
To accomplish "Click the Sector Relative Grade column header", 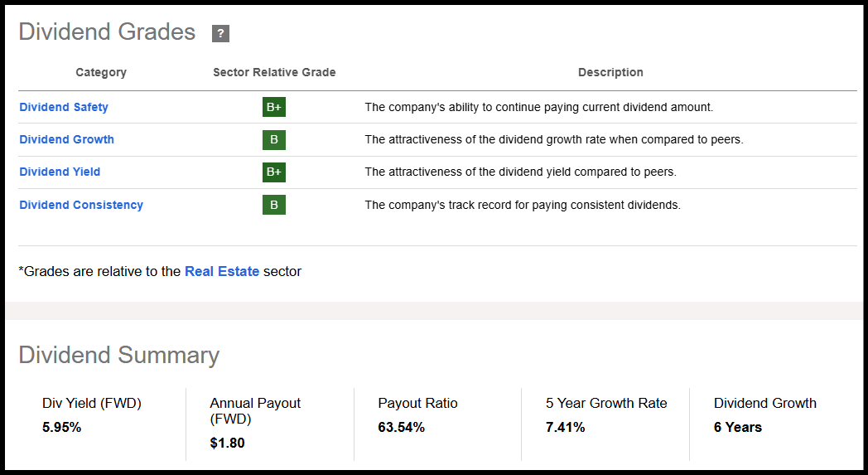I will [x=274, y=72].
